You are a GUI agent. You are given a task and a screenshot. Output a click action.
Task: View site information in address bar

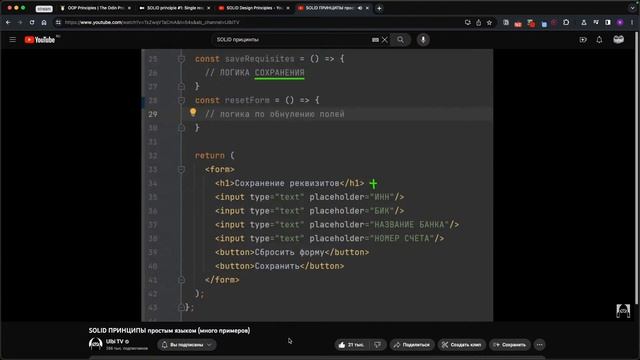(x=58, y=22)
